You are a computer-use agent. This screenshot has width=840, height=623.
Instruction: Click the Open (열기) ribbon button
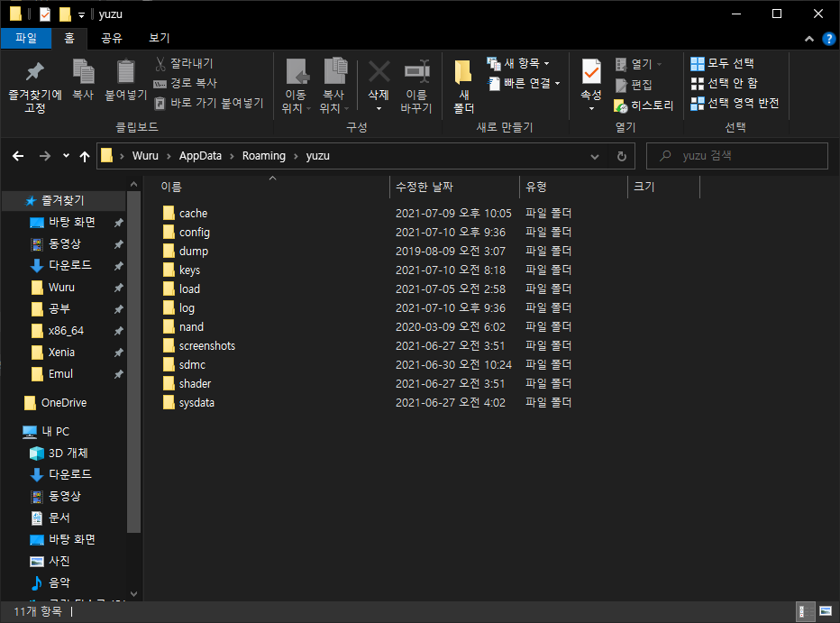click(x=637, y=64)
